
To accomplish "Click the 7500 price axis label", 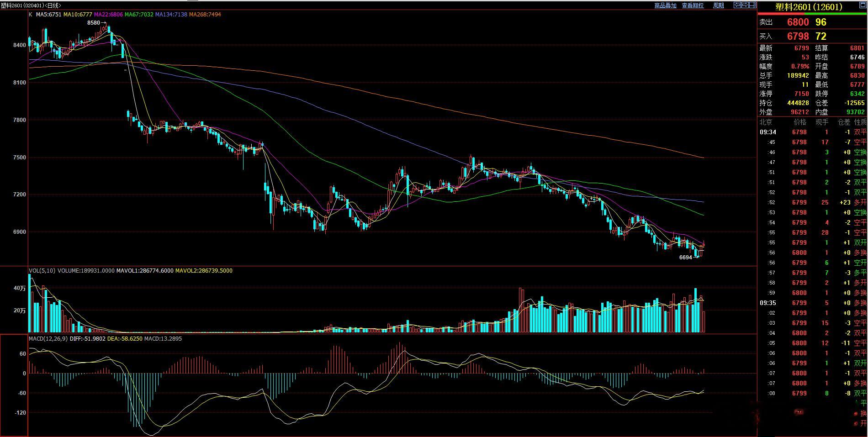I will (x=20, y=158).
